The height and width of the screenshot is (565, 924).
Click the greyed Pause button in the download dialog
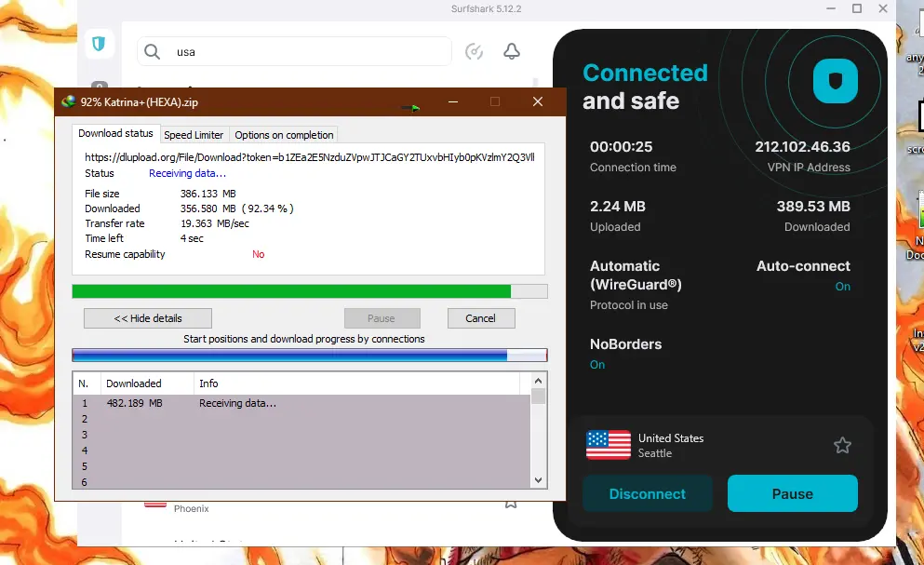tap(382, 318)
